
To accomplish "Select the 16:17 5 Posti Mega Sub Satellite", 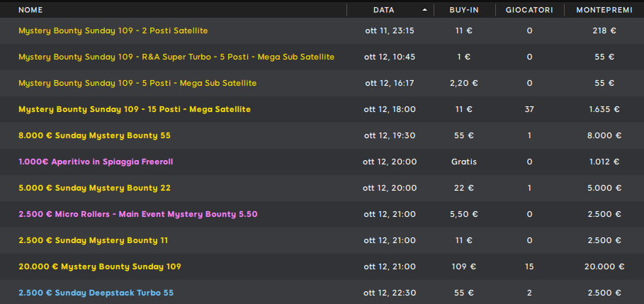I will point(137,83).
